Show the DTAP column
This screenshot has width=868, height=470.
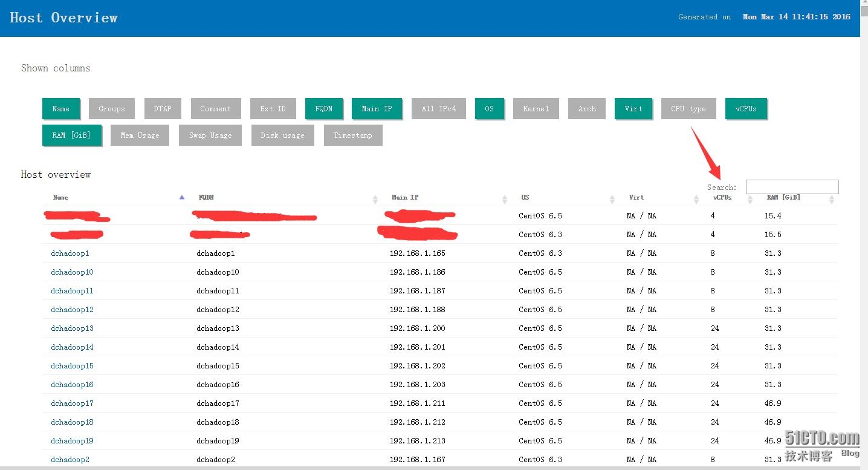[x=163, y=108]
